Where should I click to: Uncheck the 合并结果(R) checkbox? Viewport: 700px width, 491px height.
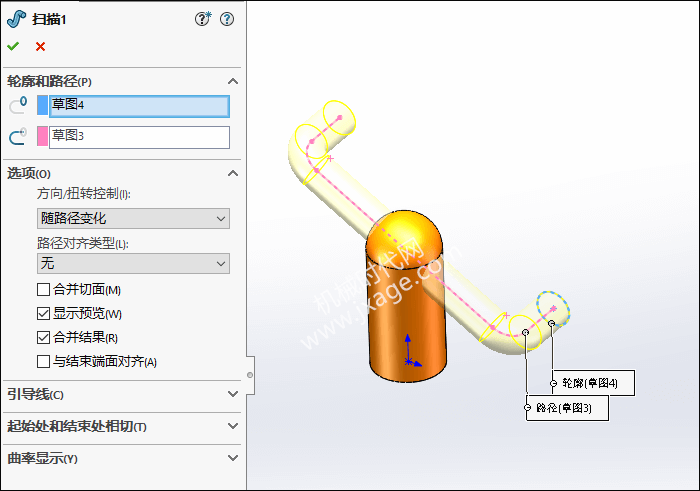point(43,337)
